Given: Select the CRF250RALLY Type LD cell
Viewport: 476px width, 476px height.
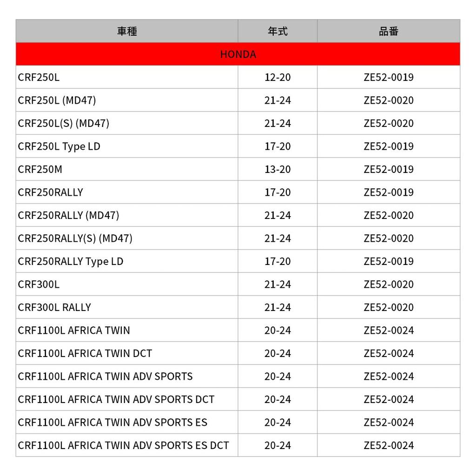Looking at the screenshot, I should tap(71, 261).
